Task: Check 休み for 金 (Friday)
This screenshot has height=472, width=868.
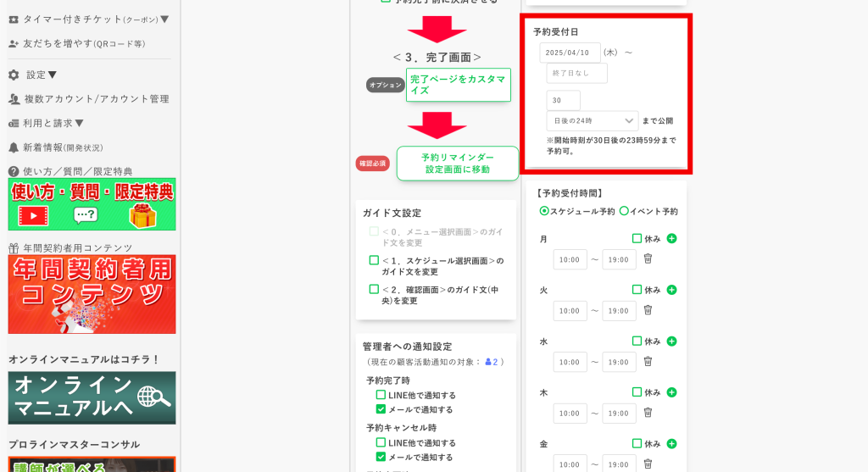Action: pos(637,443)
